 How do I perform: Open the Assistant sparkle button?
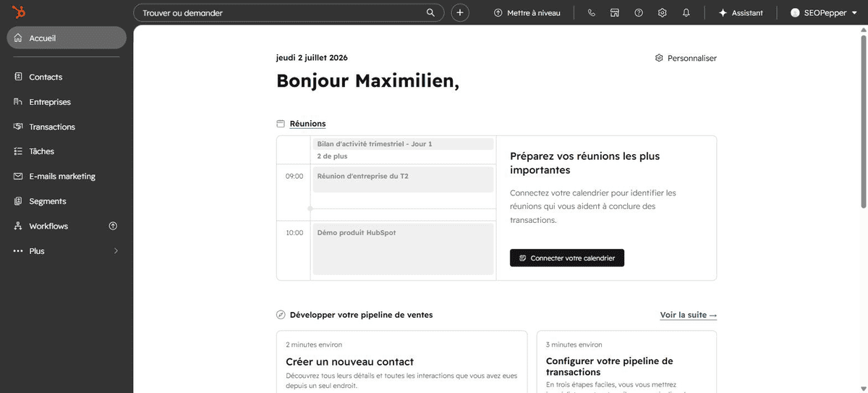coord(741,12)
